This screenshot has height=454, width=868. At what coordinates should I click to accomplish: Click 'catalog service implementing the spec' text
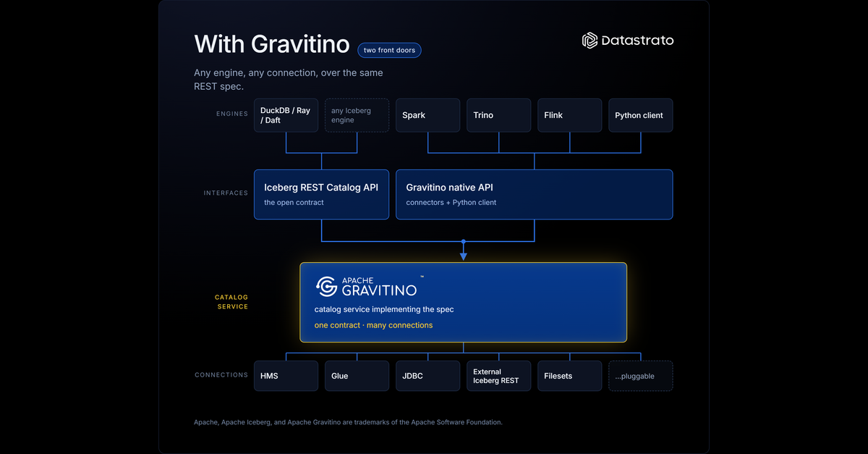pyautogui.click(x=384, y=309)
